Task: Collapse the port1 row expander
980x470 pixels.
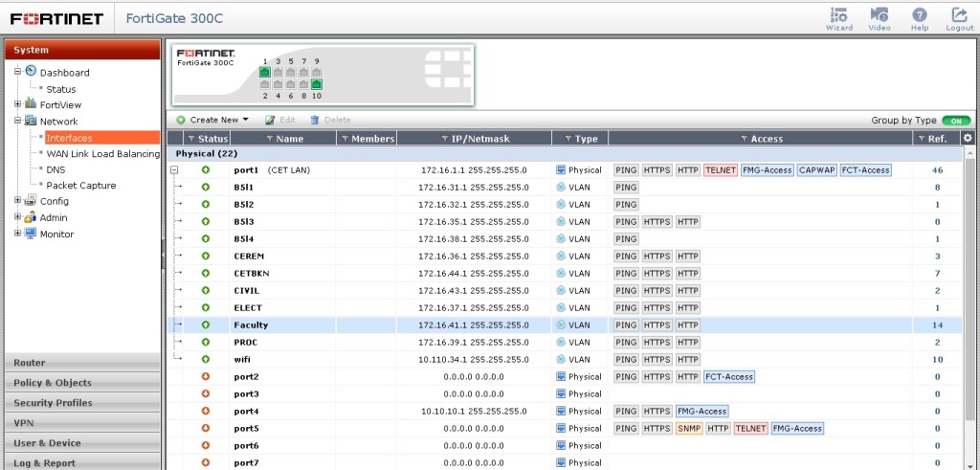Action: click(x=175, y=170)
